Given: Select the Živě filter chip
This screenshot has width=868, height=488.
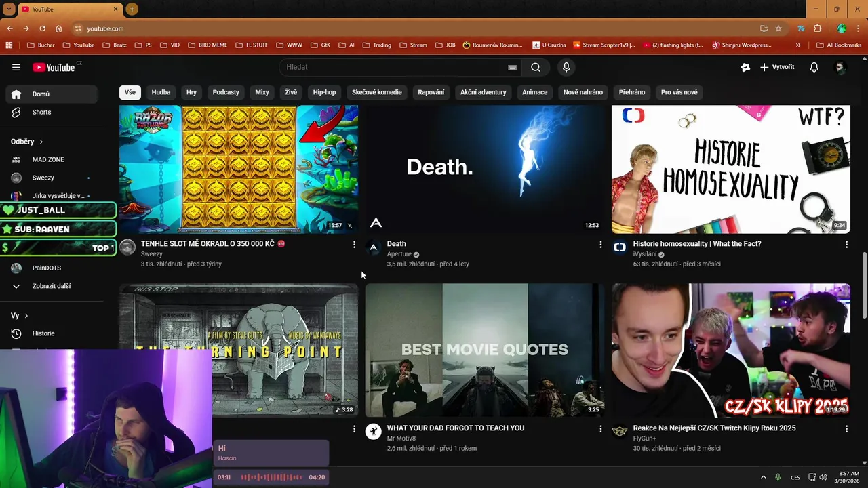Looking at the screenshot, I should pos(291,92).
